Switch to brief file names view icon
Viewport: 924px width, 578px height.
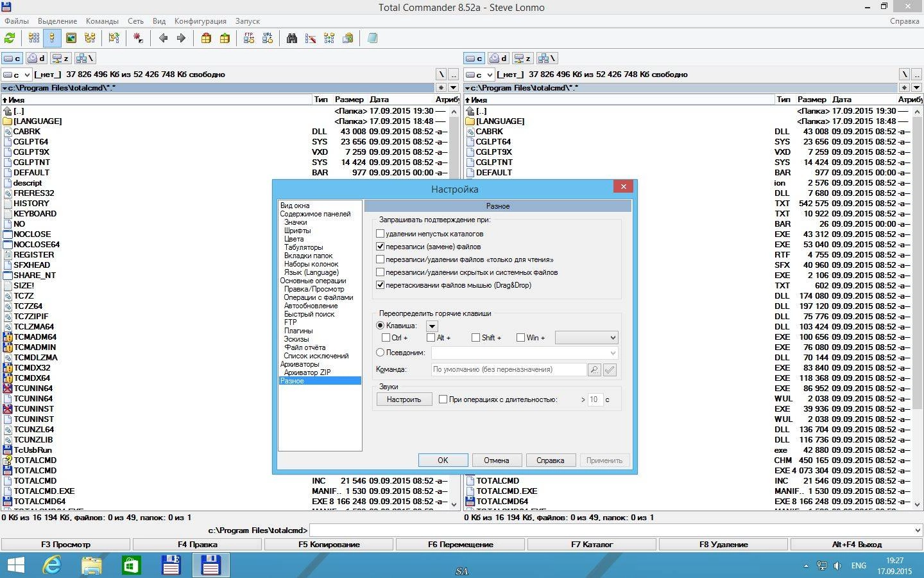(x=34, y=39)
